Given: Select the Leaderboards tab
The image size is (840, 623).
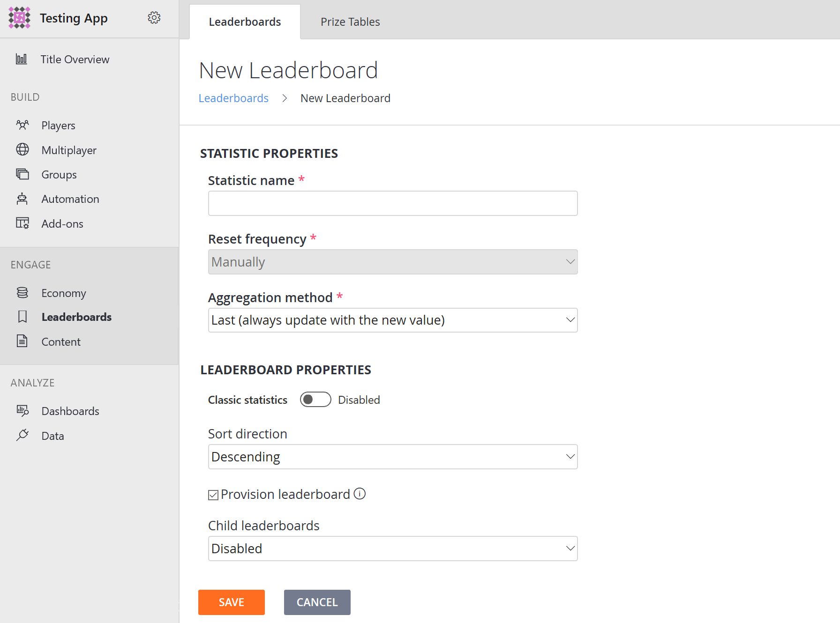Looking at the screenshot, I should tap(245, 22).
